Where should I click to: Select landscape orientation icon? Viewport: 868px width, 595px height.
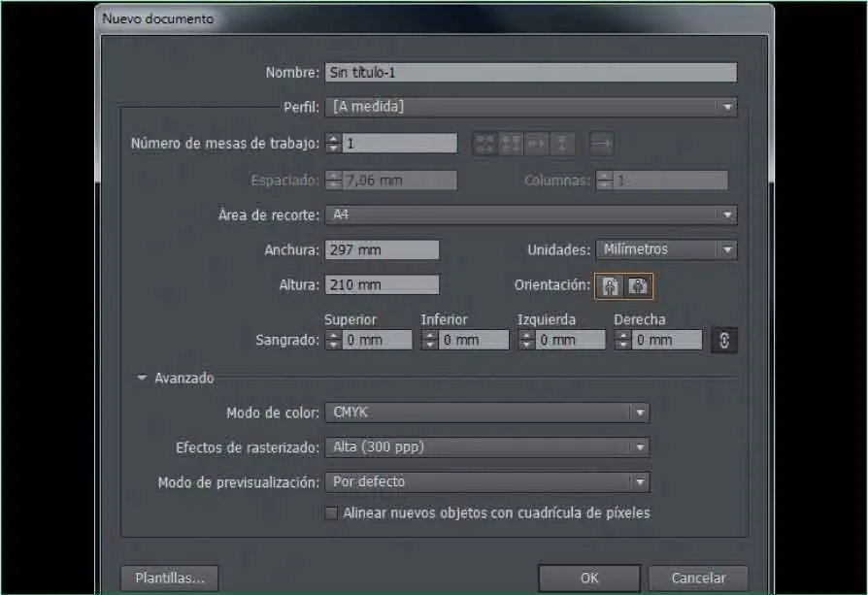pyautogui.click(x=638, y=285)
